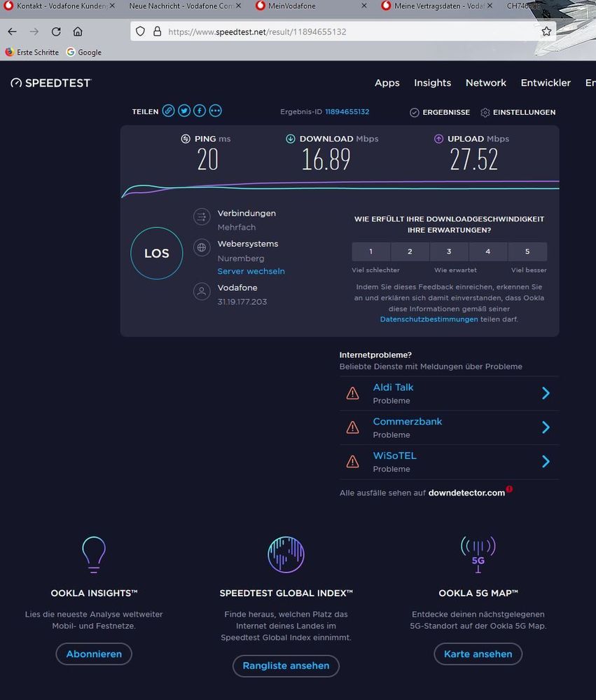
Task: Open WiSoTEL outage link
Action: click(395, 455)
